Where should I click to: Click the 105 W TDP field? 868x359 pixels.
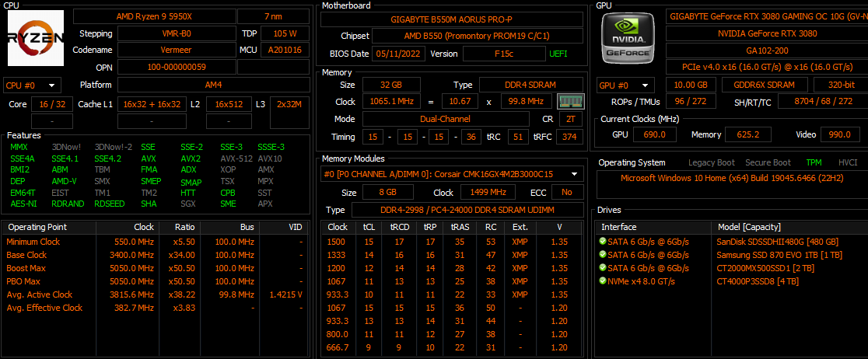click(285, 33)
